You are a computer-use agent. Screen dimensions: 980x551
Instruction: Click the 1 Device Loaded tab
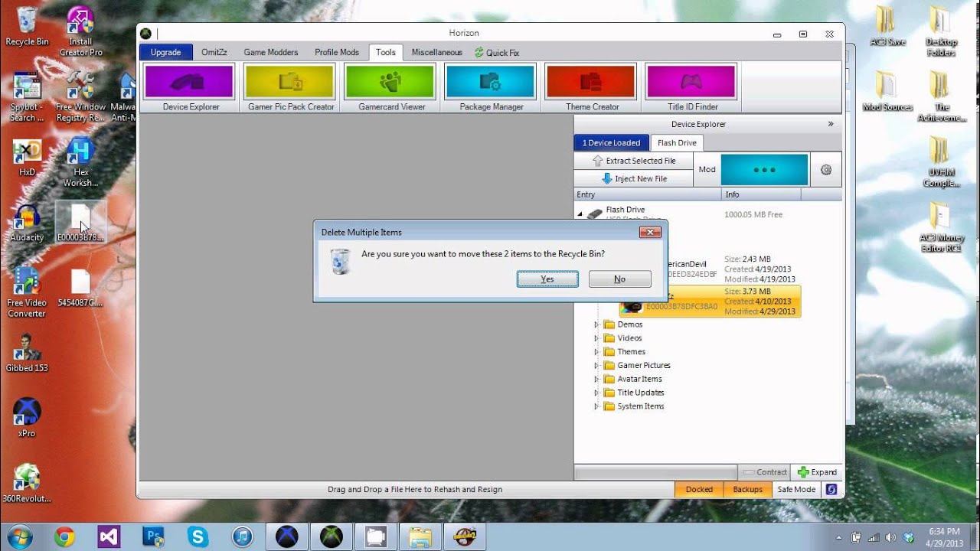coord(611,143)
